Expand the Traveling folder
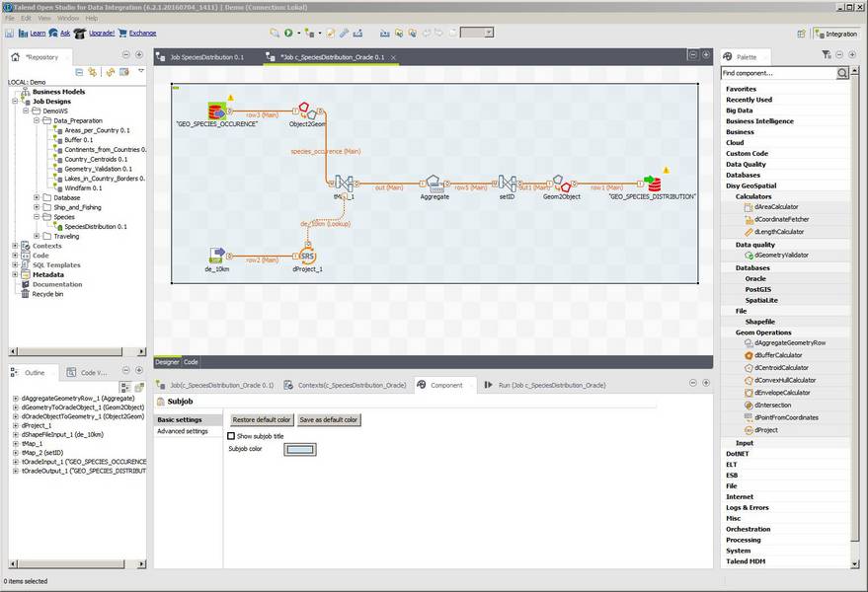The height and width of the screenshot is (592, 868). tap(37, 236)
